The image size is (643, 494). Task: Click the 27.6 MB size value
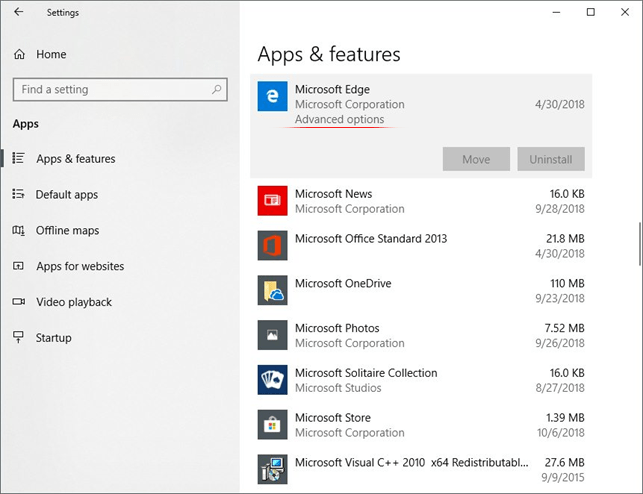(564, 462)
